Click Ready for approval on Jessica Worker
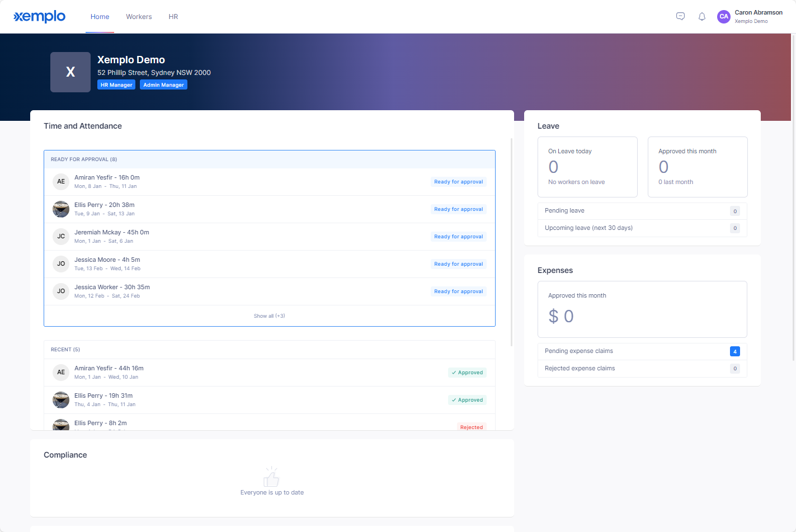 tap(459, 291)
